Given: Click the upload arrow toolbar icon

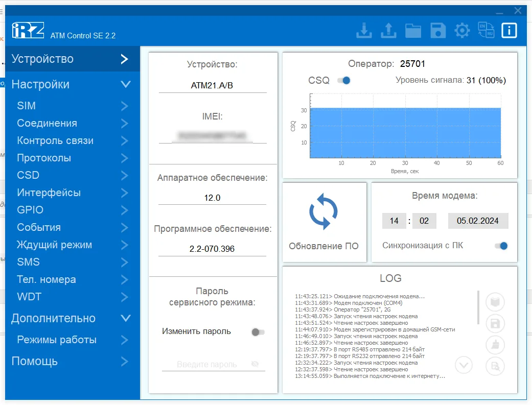Looking at the screenshot, I should tap(388, 31).
